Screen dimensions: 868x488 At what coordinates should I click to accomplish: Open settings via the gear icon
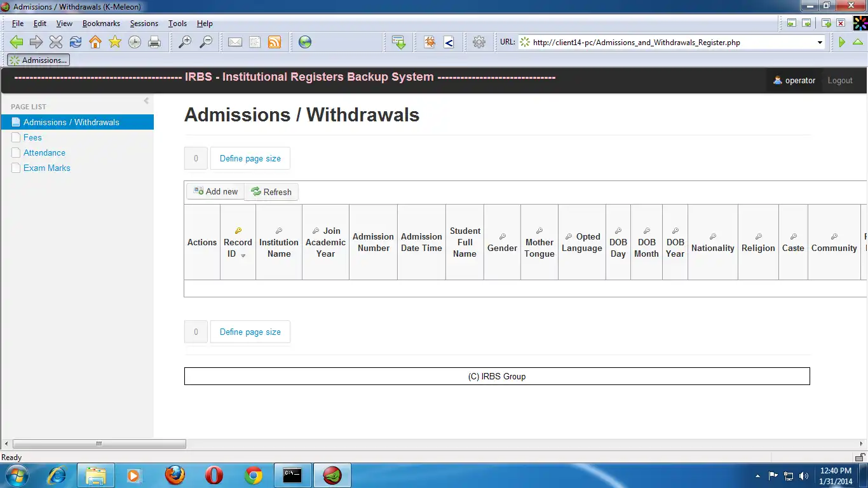479,42
